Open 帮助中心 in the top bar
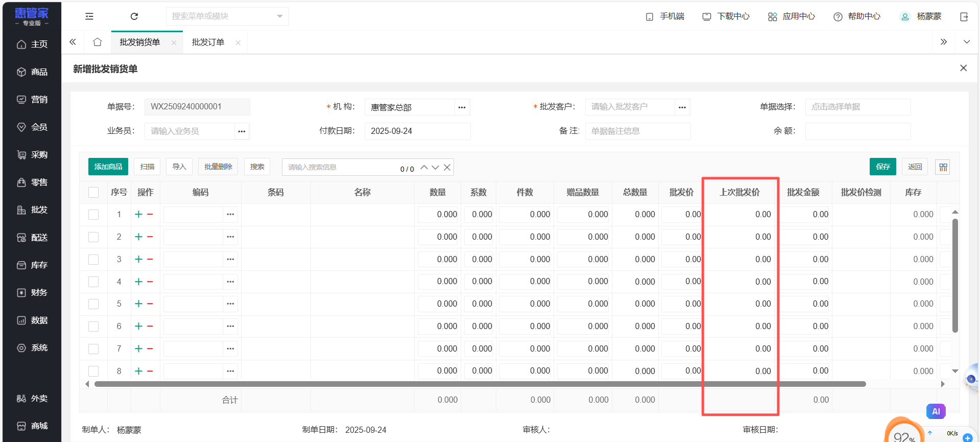Viewport: 980px width, 442px height. tap(857, 16)
